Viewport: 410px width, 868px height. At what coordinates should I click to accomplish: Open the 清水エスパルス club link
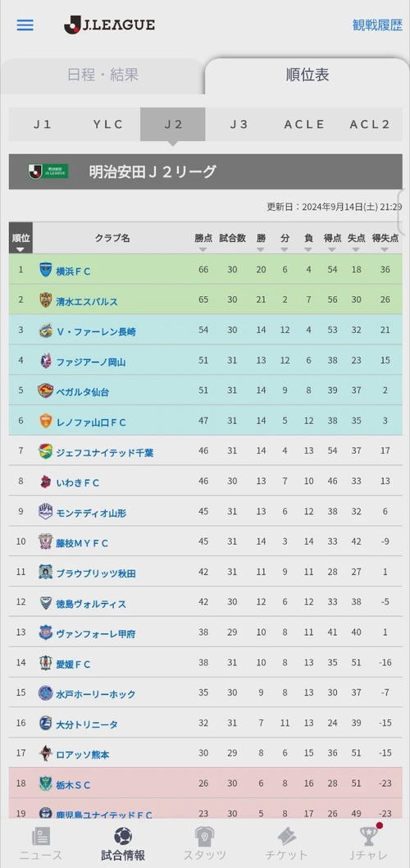click(87, 302)
